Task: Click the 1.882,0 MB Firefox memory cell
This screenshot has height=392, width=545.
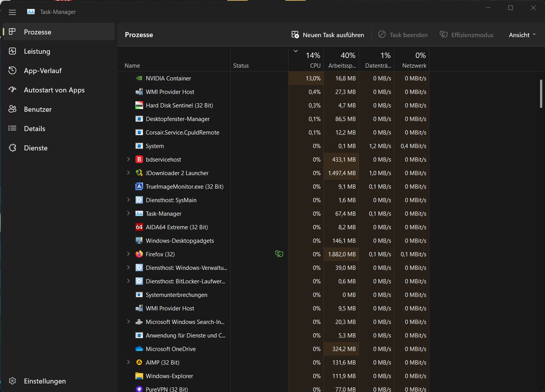Action: 341,254
